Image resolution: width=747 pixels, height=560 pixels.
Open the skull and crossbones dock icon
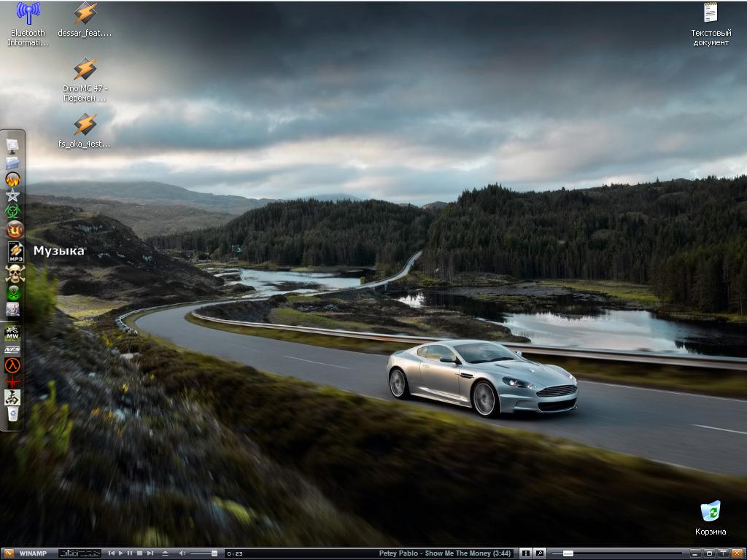click(13, 273)
